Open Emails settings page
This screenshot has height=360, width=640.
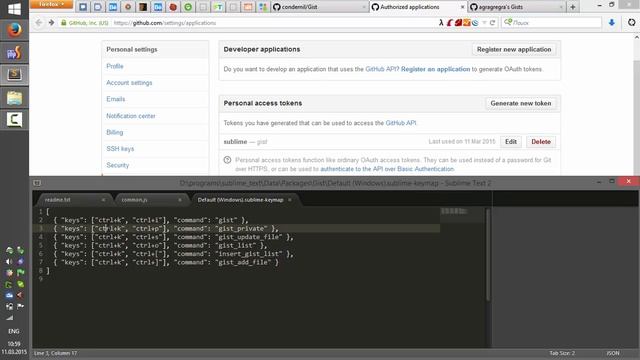(x=116, y=99)
